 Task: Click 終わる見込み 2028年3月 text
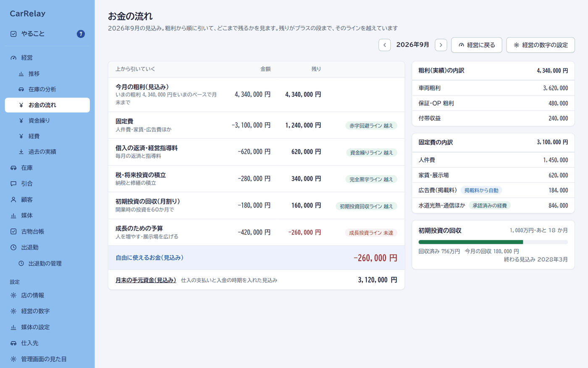coord(536,259)
